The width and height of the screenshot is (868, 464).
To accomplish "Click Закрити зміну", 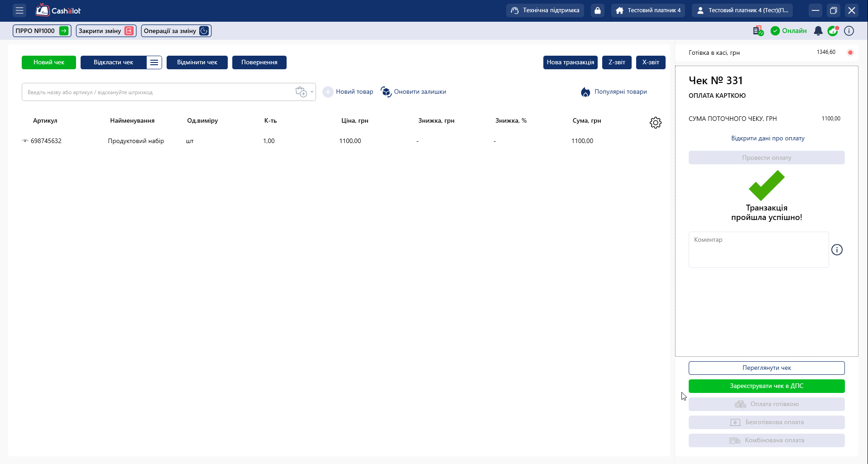I will (106, 31).
